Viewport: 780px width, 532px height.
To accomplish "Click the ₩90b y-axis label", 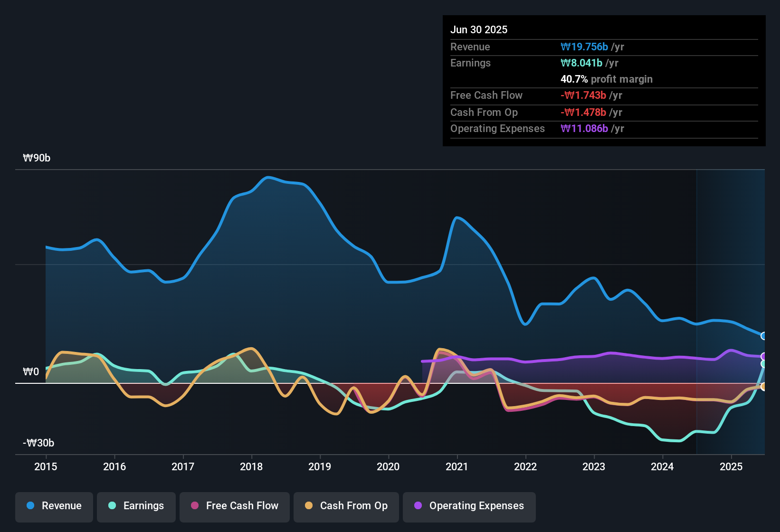I will [37, 158].
